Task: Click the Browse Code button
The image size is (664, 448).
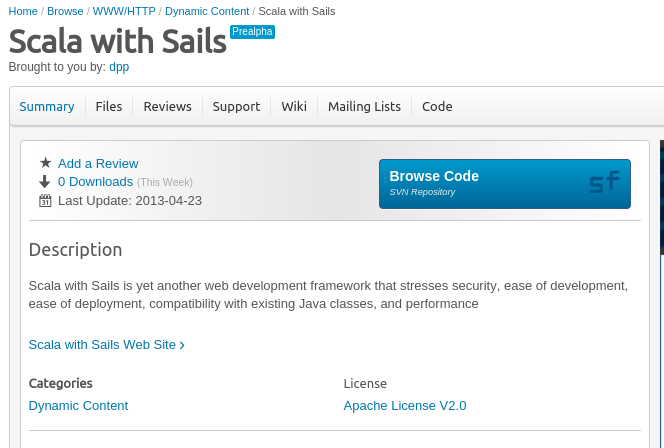Action: coord(505,184)
